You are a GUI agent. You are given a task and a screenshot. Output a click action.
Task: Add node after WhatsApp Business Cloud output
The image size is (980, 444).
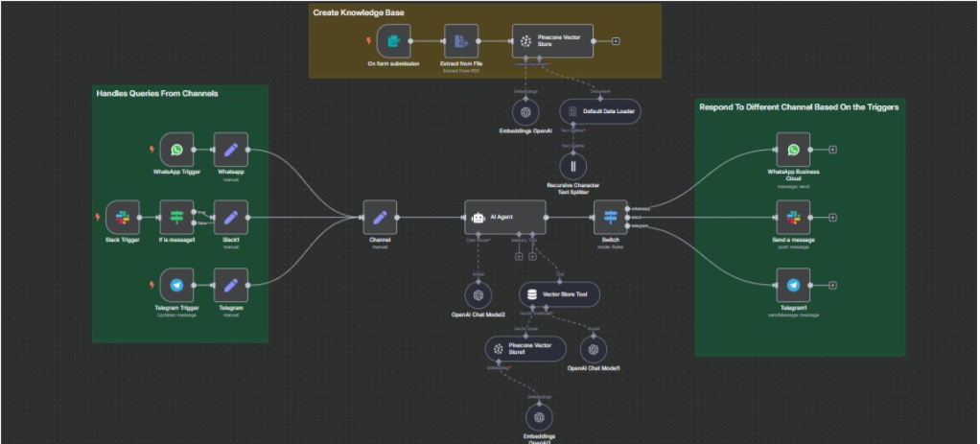(x=833, y=150)
